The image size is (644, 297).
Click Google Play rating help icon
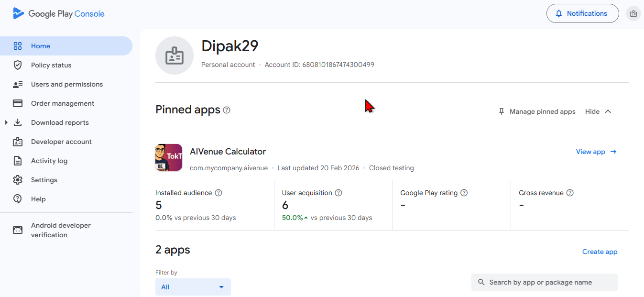click(x=464, y=193)
